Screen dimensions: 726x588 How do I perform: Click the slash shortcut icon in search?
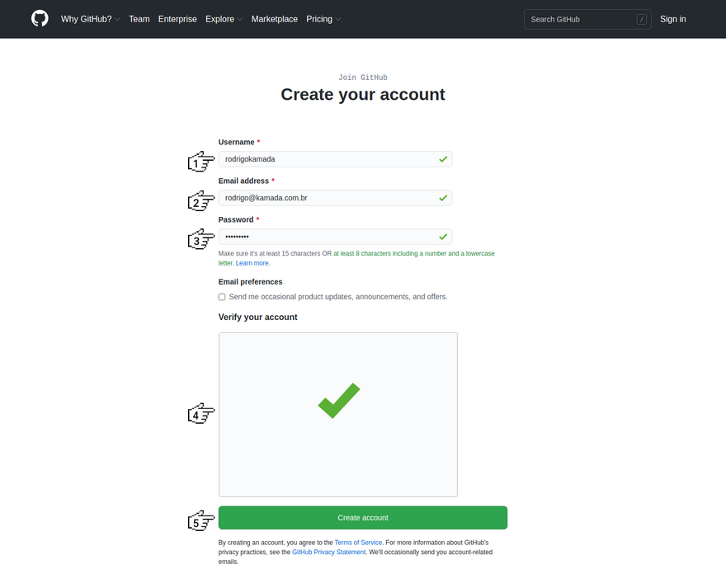[641, 19]
